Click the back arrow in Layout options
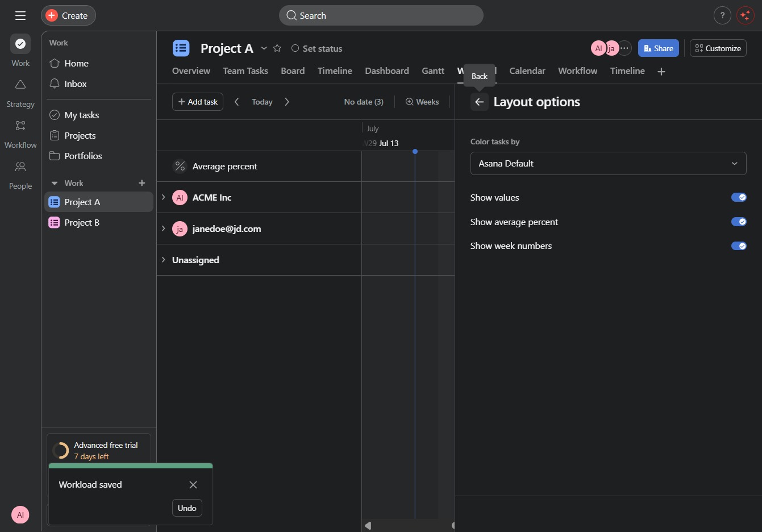 (x=480, y=102)
